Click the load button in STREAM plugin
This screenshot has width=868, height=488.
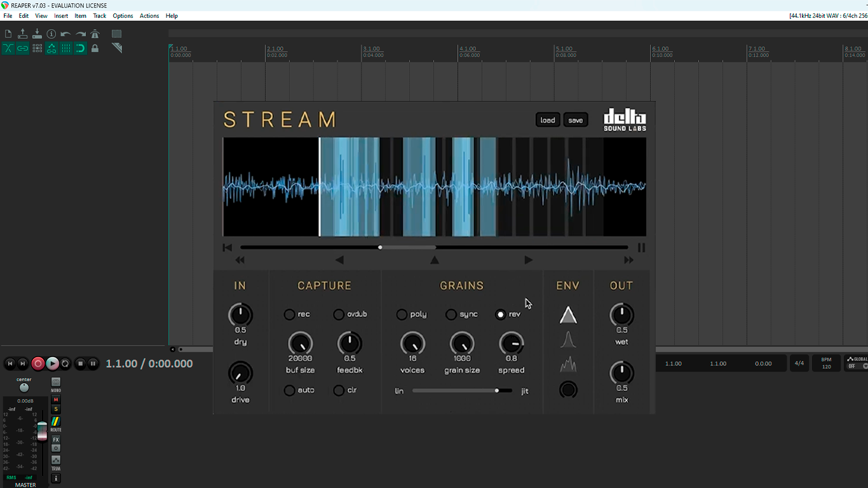coord(548,120)
